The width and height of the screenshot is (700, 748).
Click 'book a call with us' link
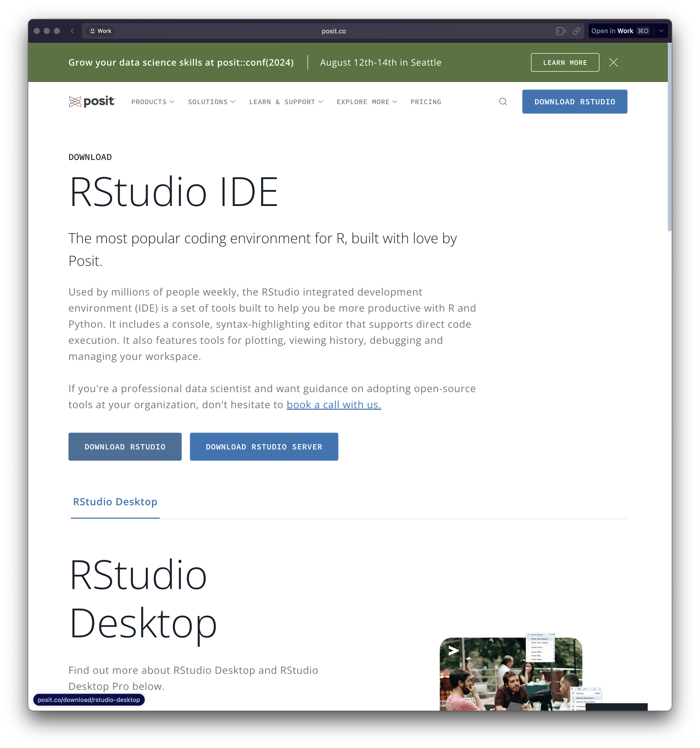coord(334,404)
